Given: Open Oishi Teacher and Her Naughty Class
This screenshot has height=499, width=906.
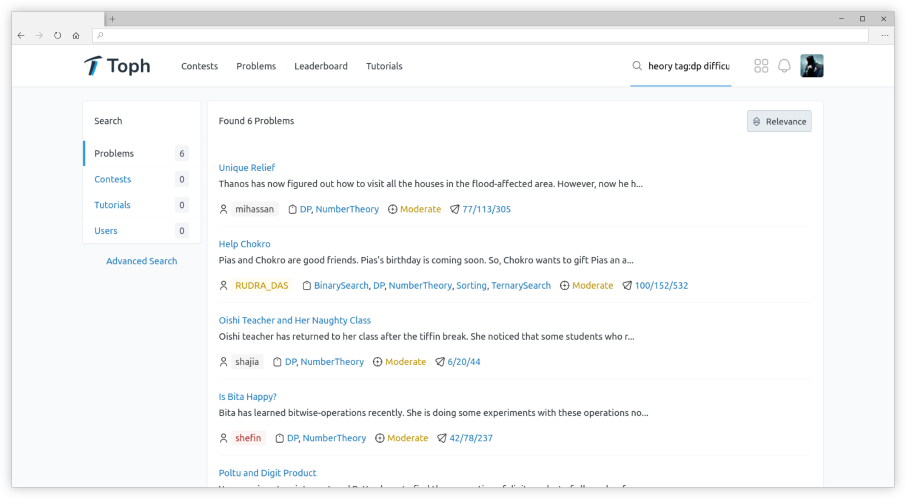Looking at the screenshot, I should (x=295, y=320).
